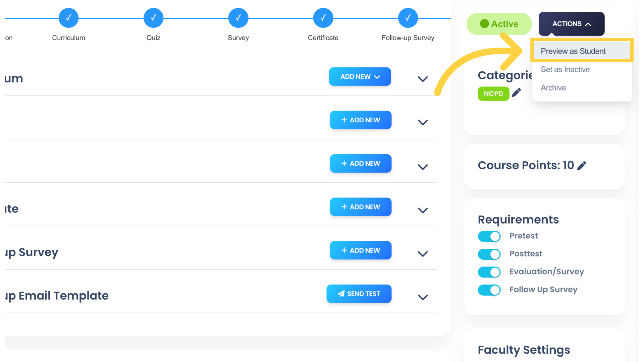Image resolution: width=644 pixels, height=362 pixels.
Task: Click the checkmark icon on Survey step
Action: (238, 18)
